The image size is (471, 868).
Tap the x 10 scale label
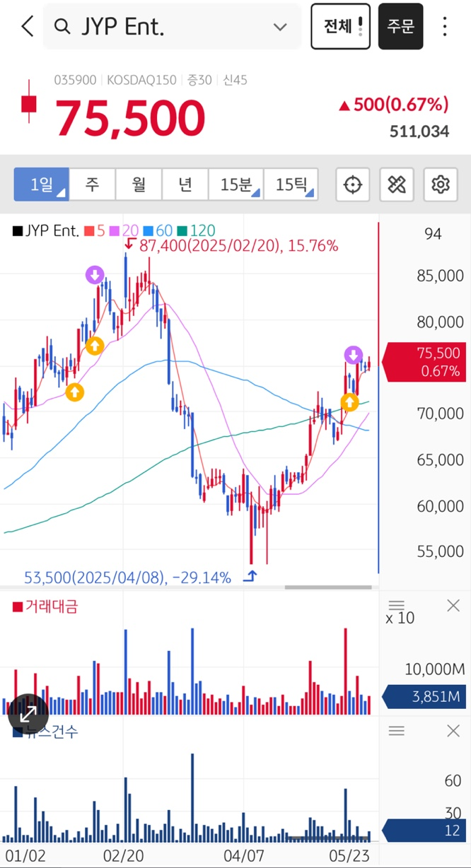[400, 618]
